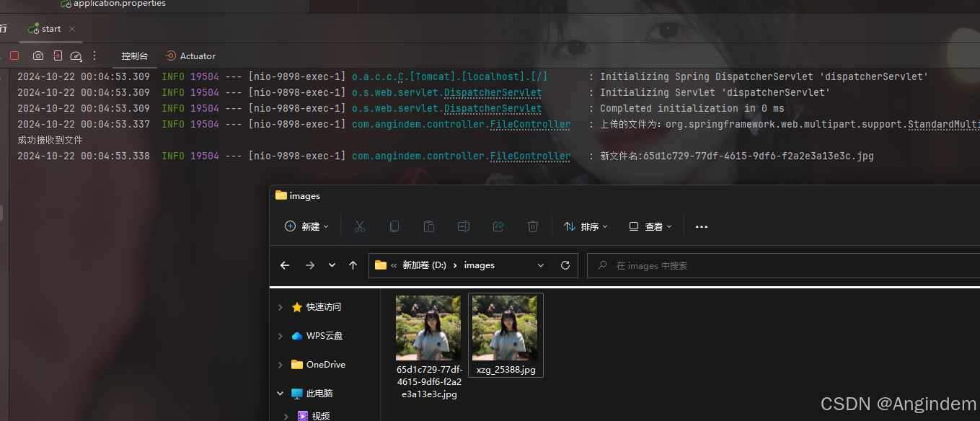Open DispatcherServlet link in Initializing Servlet line
980x421 pixels.
tap(493, 92)
